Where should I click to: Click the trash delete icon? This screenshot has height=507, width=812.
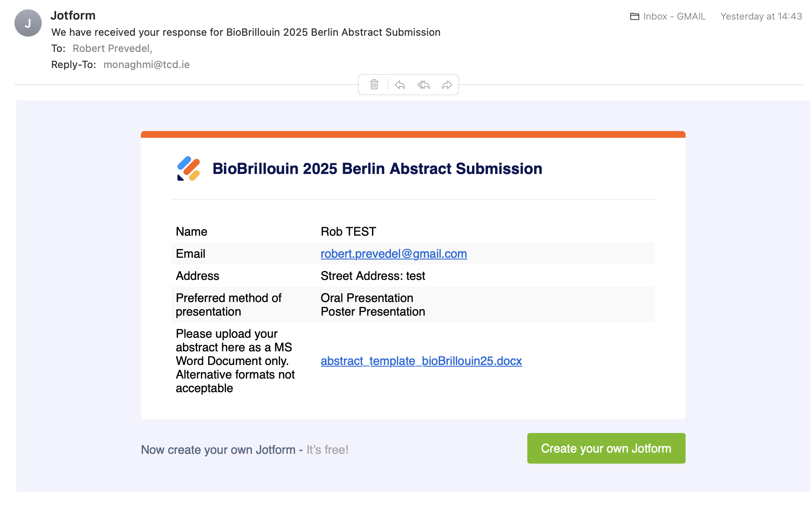pos(374,85)
